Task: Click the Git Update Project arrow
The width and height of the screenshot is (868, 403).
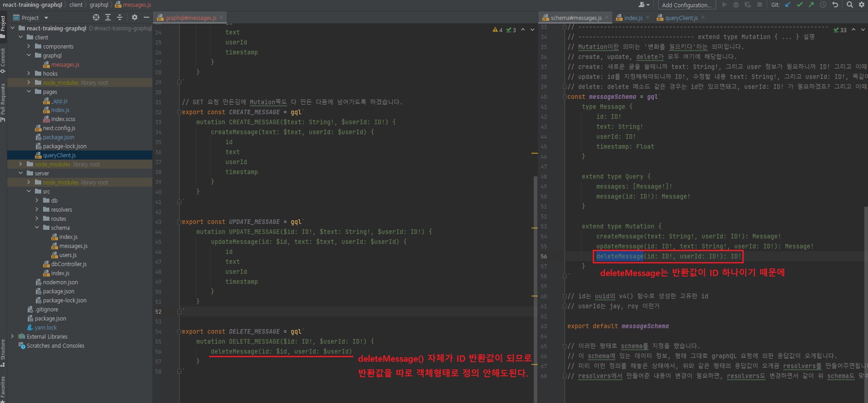Action: [x=788, y=5]
